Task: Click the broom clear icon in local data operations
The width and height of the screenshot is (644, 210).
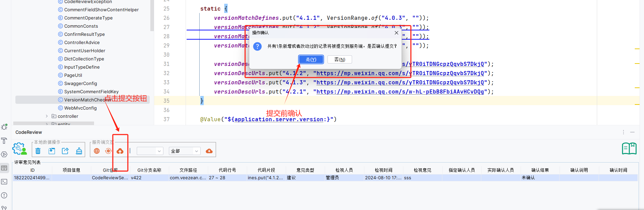Action: pos(79,151)
